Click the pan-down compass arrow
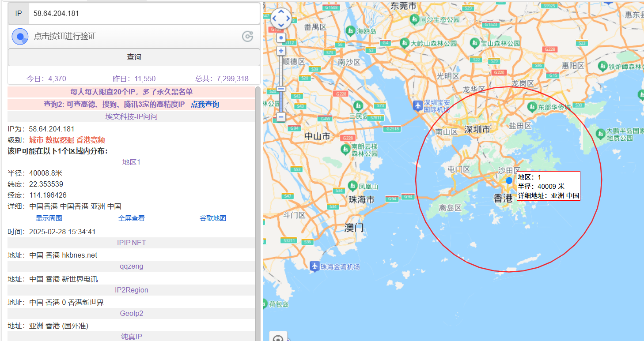 280,26
